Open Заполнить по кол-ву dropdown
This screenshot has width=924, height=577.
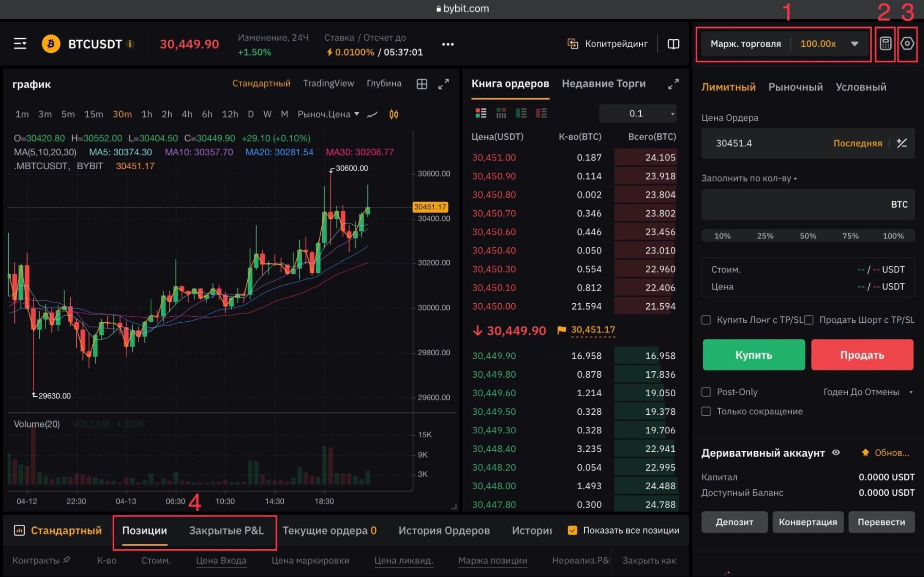(749, 178)
